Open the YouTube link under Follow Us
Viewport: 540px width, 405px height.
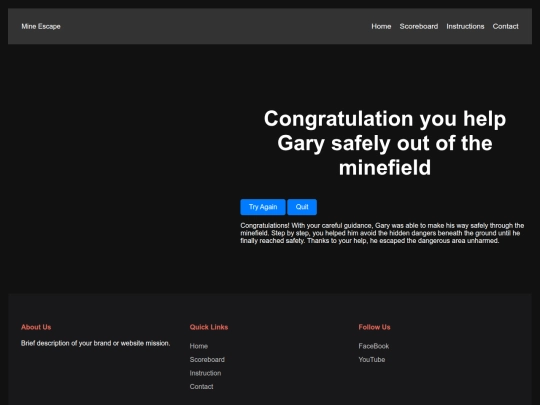coord(372,360)
